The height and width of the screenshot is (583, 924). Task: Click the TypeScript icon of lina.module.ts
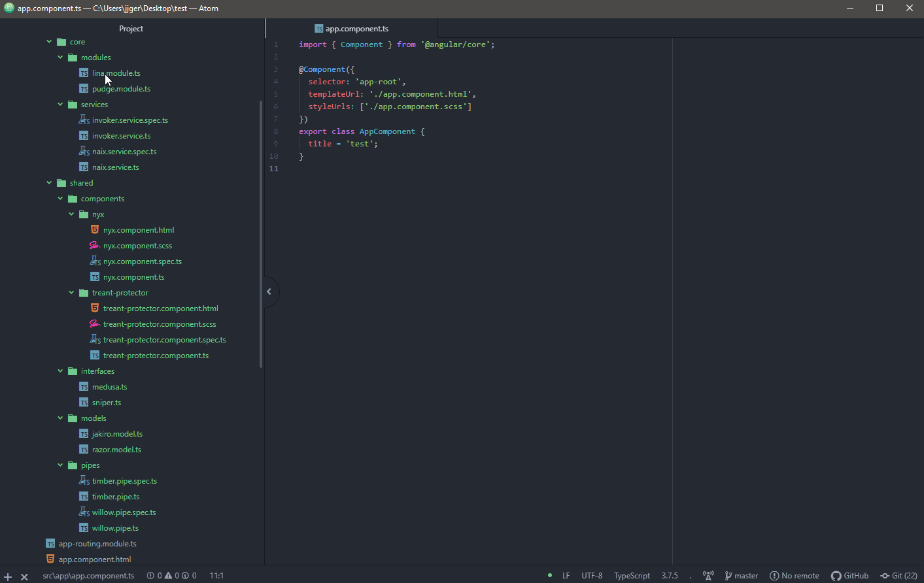pos(84,73)
